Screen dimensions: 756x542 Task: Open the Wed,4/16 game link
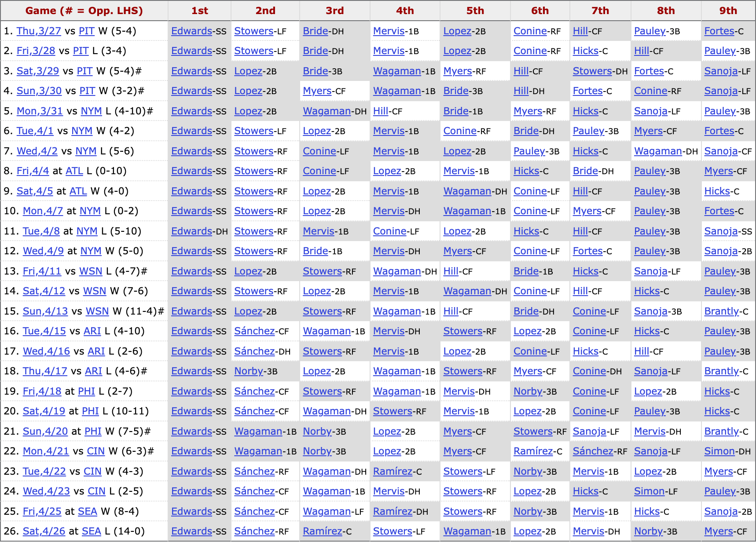coord(47,352)
